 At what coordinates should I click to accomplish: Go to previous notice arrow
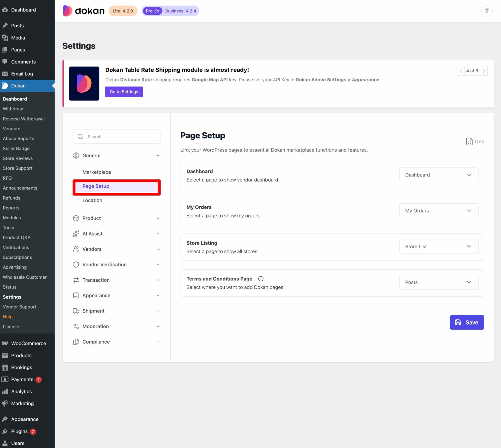tap(461, 71)
